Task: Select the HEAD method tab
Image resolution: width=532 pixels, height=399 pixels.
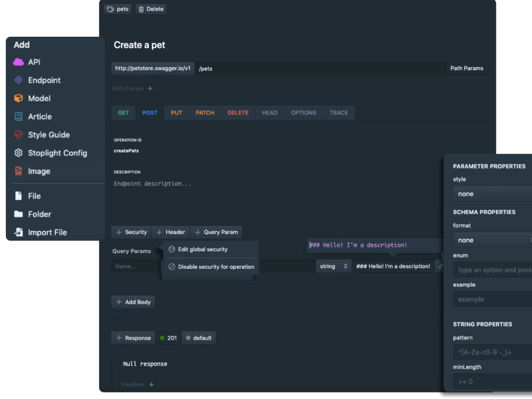Action: pos(269,113)
